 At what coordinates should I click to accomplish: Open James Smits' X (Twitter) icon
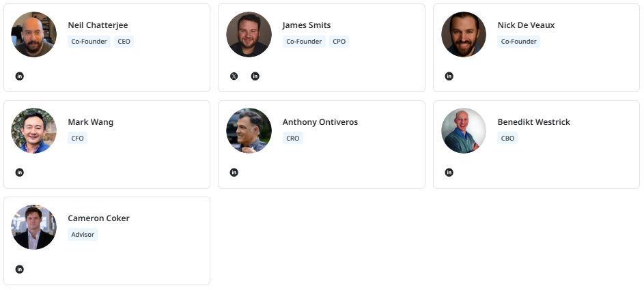pos(234,76)
